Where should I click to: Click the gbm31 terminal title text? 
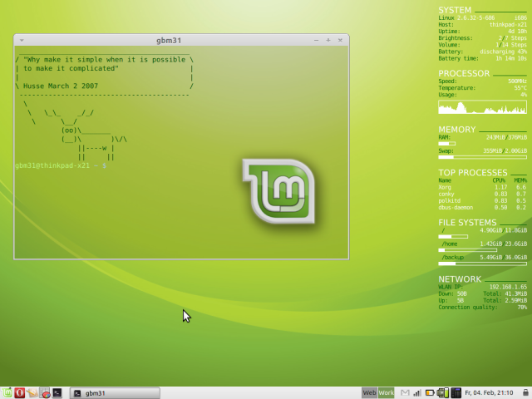coord(169,41)
